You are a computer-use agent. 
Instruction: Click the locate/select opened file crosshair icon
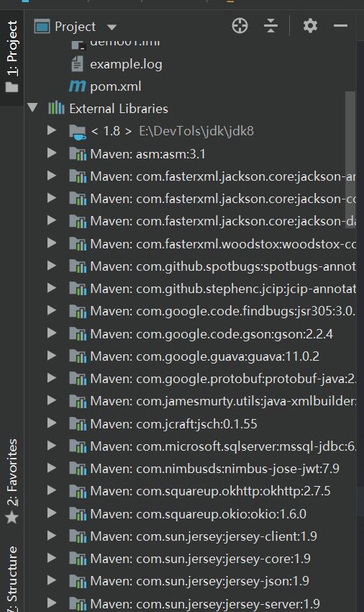240,26
